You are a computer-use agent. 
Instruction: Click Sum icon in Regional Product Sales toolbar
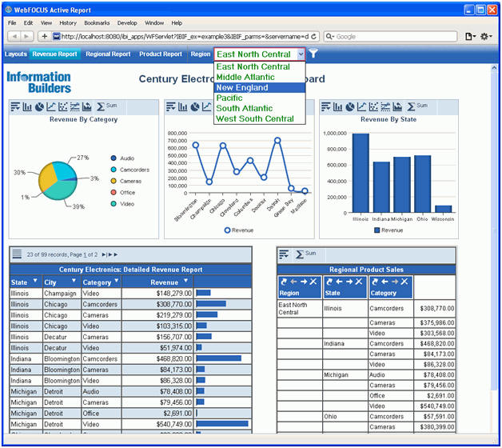(x=299, y=254)
